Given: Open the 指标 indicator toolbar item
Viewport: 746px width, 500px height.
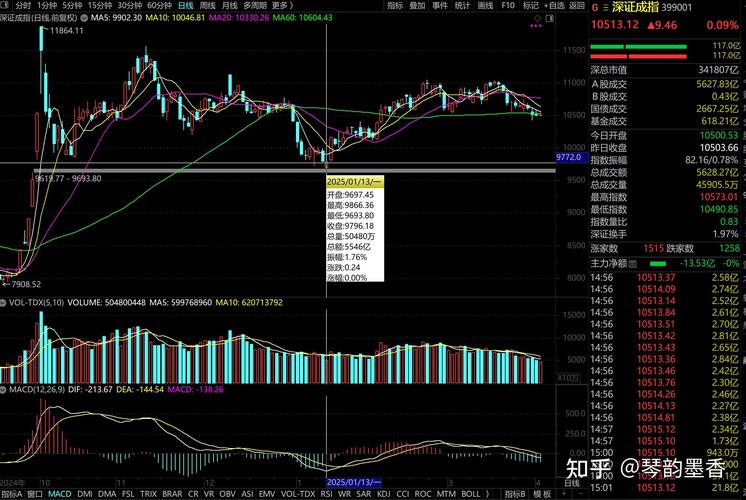Looking at the screenshot, I should click(x=394, y=5).
